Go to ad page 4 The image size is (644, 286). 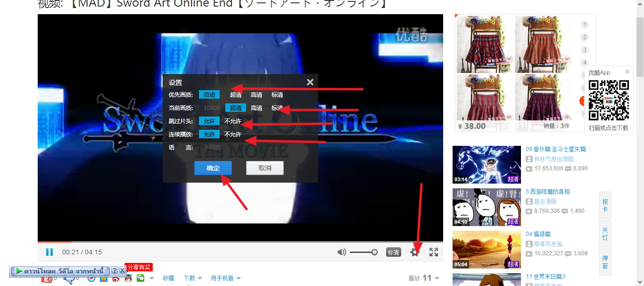tap(585, 63)
